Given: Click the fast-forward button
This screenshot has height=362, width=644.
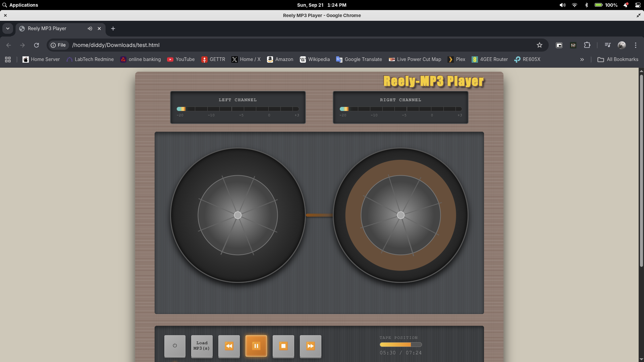Looking at the screenshot, I should 310,346.
